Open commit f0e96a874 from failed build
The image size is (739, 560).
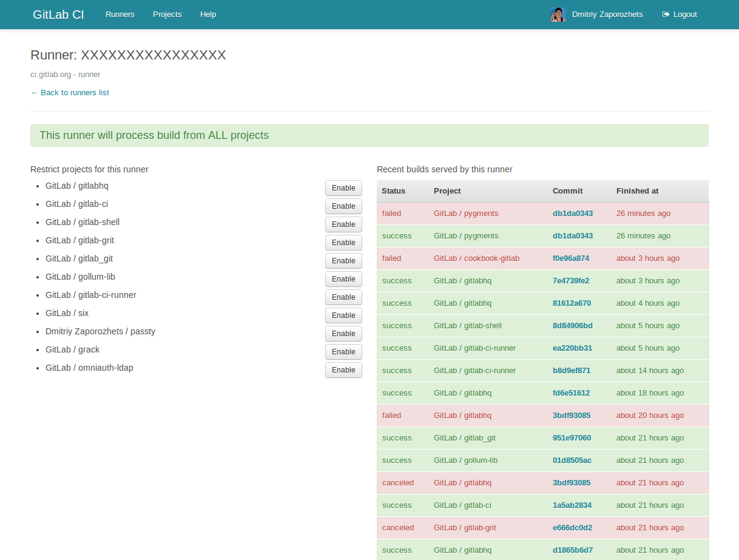coord(570,258)
